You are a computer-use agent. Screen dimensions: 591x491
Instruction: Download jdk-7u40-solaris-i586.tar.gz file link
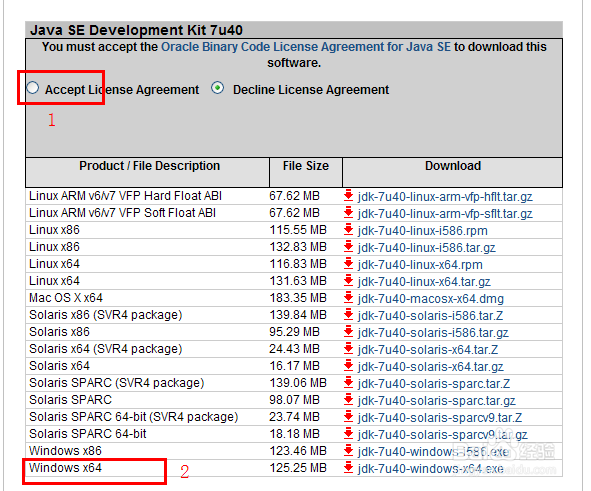click(433, 332)
